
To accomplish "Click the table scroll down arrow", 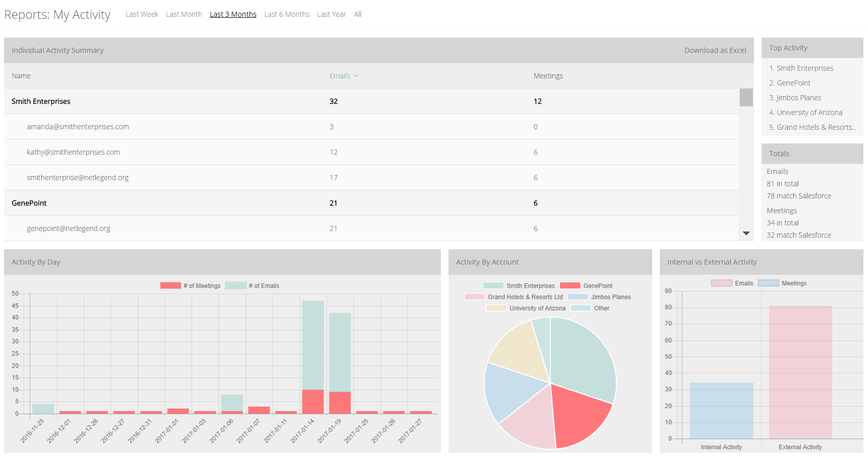I will point(746,233).
